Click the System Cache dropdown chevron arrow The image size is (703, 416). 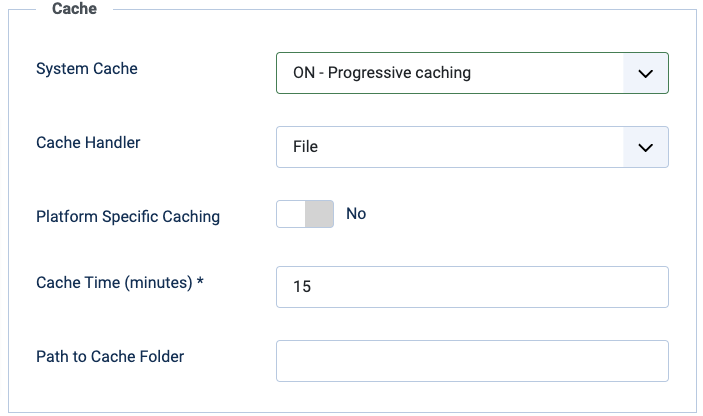[645, 73]
